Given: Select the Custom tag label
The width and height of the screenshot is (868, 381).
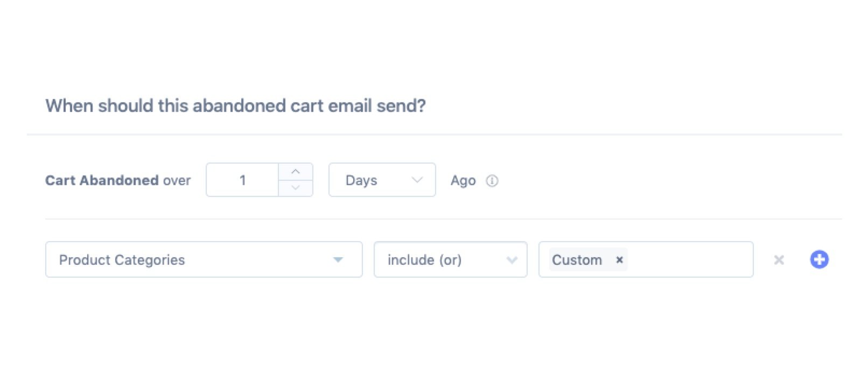Looking at the screenshot, I should pos(577,260).
